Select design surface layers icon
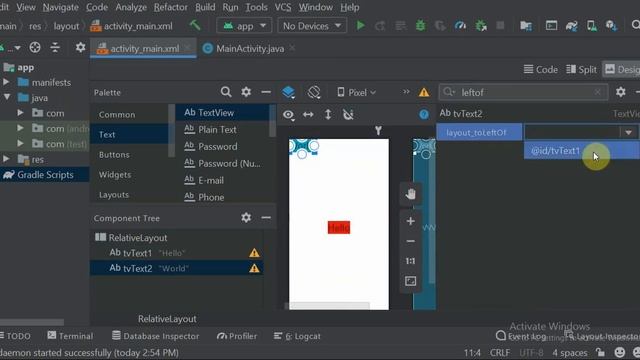This screenshot has height=360, width=640. click(288, 93)
